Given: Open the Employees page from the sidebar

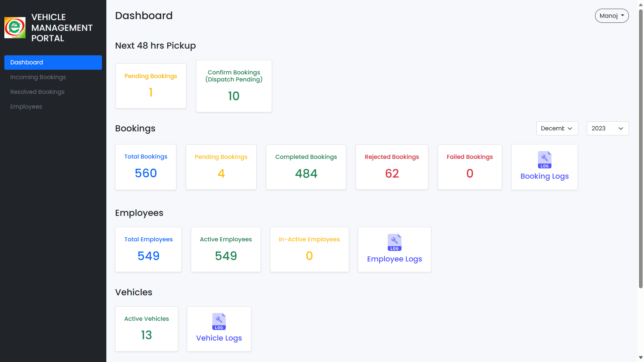Looking at the screenshot, I should click(x=26, y=107).
